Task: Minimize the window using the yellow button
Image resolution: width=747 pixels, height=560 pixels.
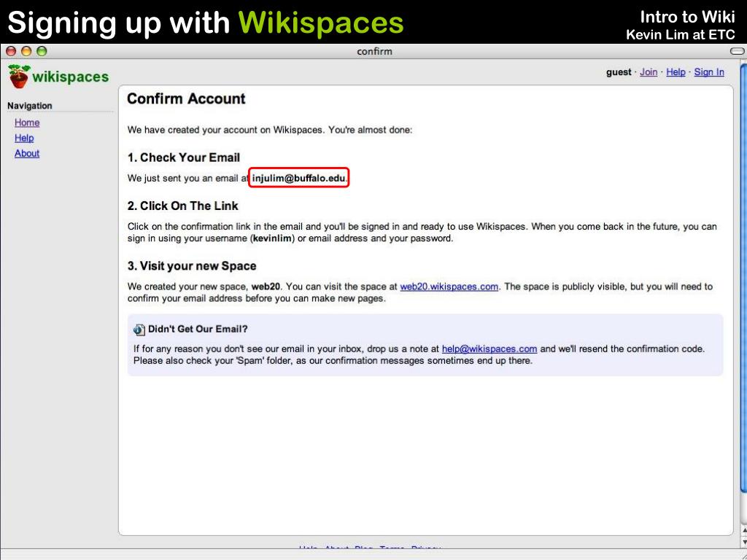Action: [x=26, y=51]
